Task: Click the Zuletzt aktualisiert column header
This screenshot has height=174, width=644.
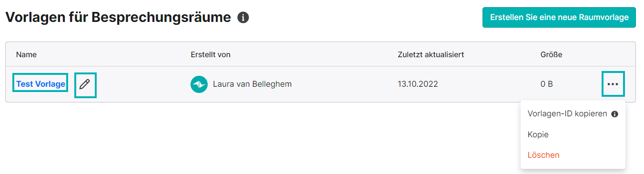Action: [431, 54]
